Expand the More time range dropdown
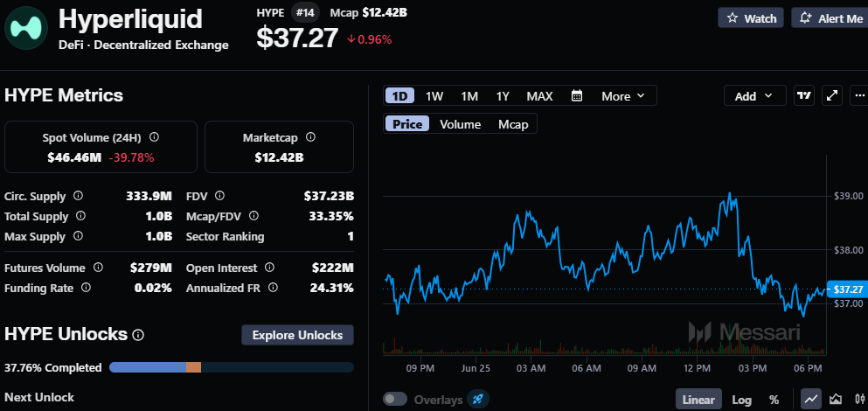The height and width of the screenshot is (411, 868). click(623, 96)
